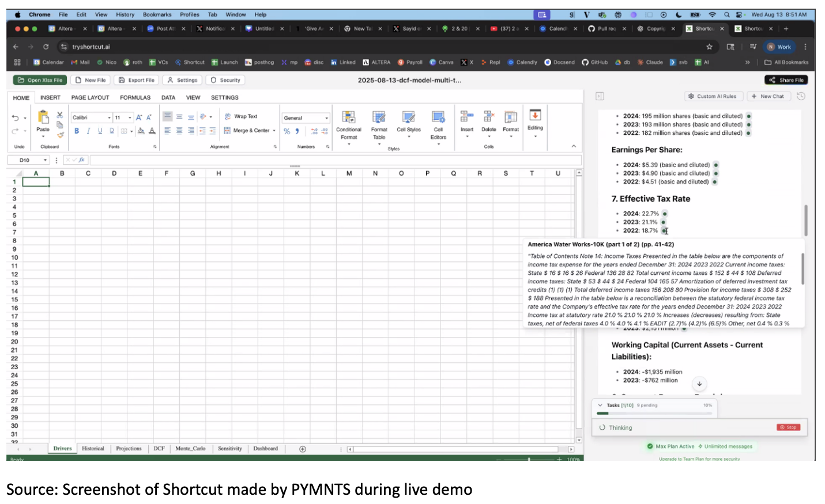Click the Cell Editors icon
825x504 pixels.
point(438,118)
